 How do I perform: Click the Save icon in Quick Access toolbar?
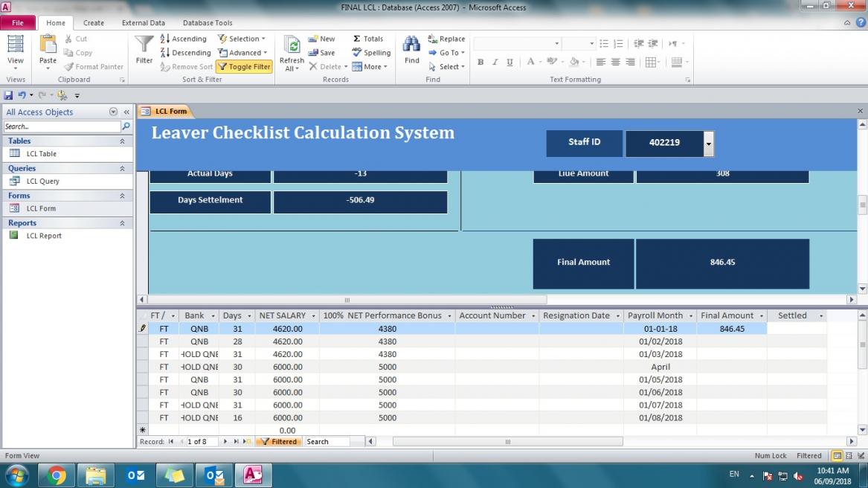click(8, 95)
